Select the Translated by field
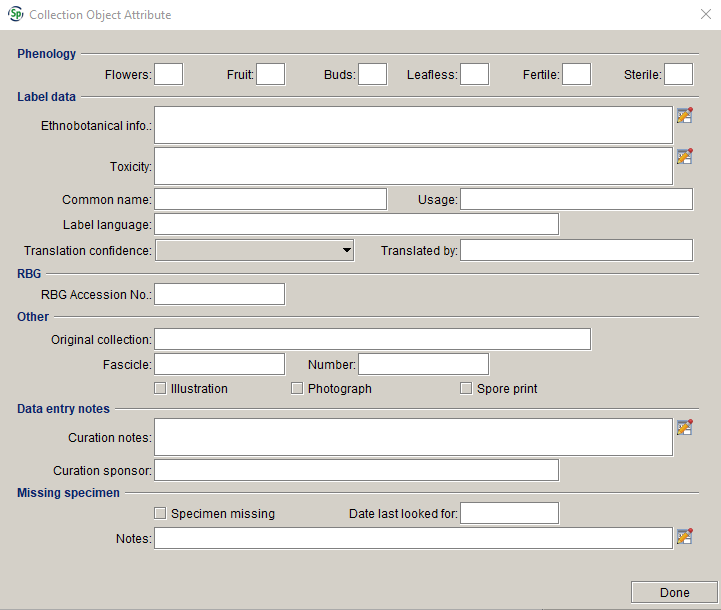 click(x=577, y=250)
